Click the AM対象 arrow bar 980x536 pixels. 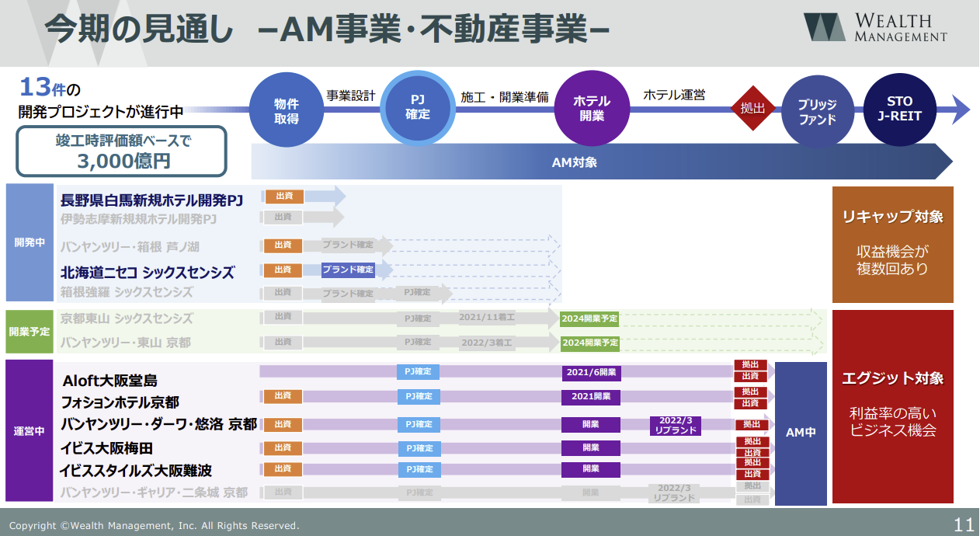(x=602, y=162)
